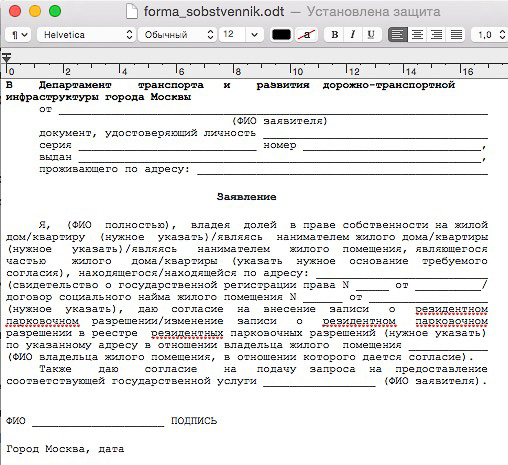This screenshot has width=508, height=465.
Task: Justify the text alignment
Action: tap(456, 35)
